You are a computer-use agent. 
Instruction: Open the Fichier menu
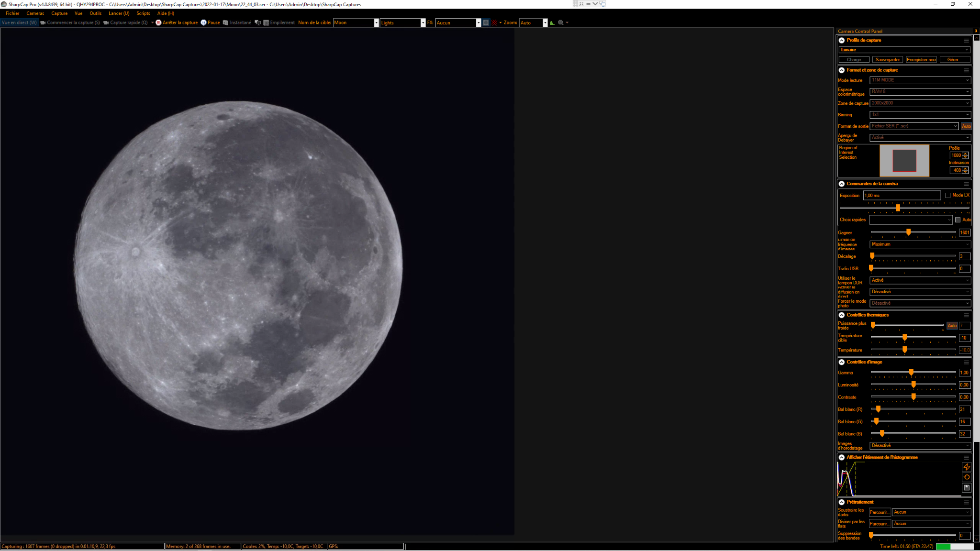tap(12, 13)
